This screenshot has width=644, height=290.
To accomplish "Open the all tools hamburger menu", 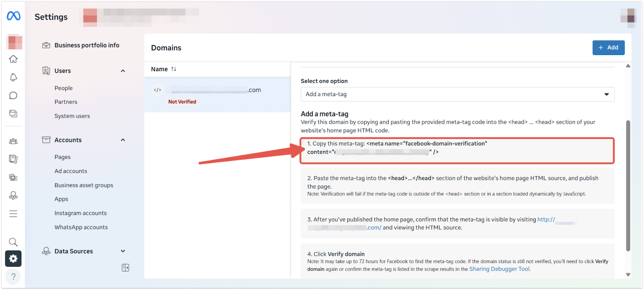I will pyautogui.click(x=13, y=214).
